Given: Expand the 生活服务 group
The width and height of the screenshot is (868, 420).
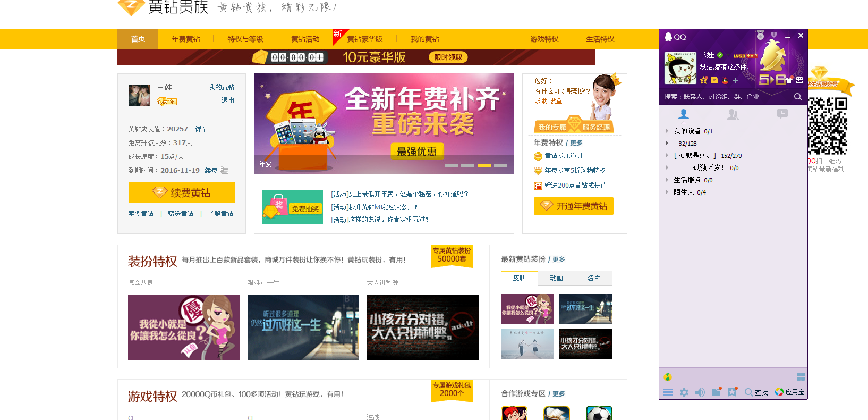Looking at the screenshot, I should [x=667, y=180].
